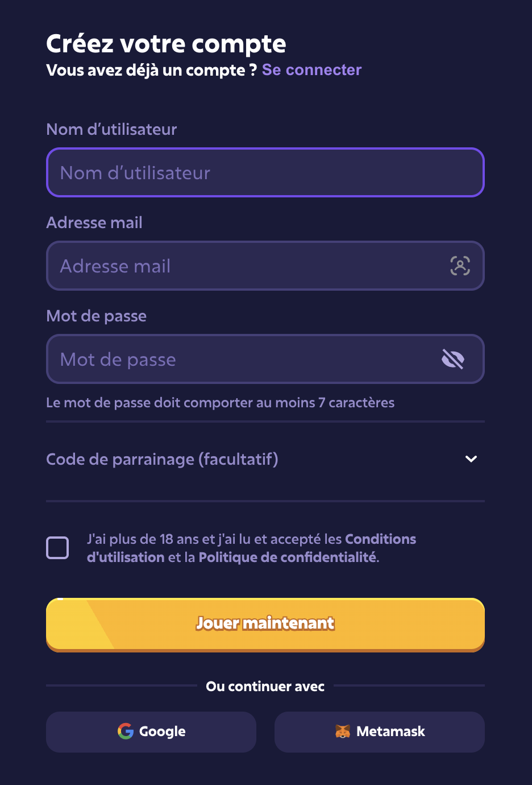This screenshot has height=785, width=532.
Task: Open the Se connecter link
Action: coord(311,70)
